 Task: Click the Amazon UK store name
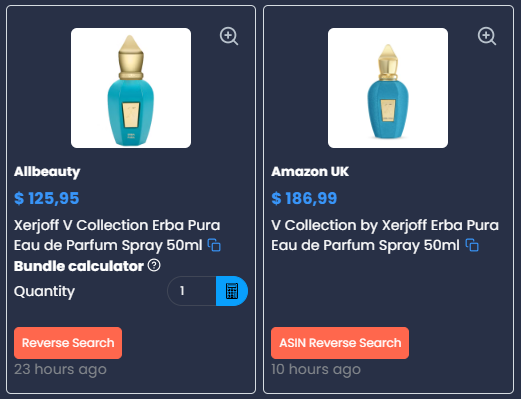[310, 172]
